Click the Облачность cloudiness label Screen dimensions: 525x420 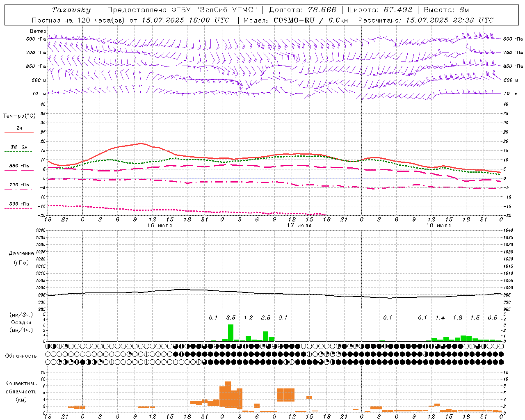[x=21, y=356]
